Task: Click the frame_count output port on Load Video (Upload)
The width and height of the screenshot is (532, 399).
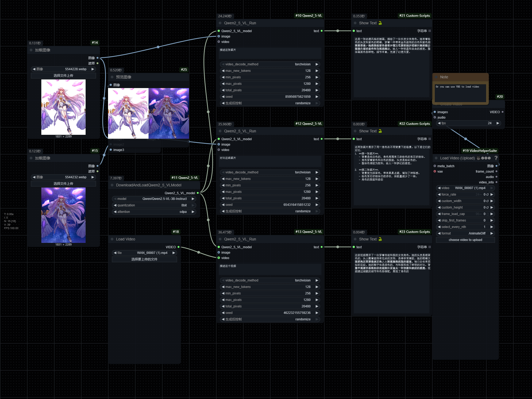Action: 497,171
